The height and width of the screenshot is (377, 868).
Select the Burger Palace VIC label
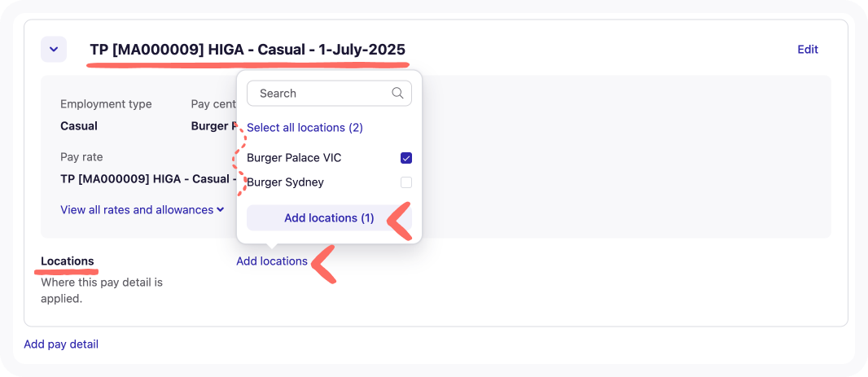point(294,158)
